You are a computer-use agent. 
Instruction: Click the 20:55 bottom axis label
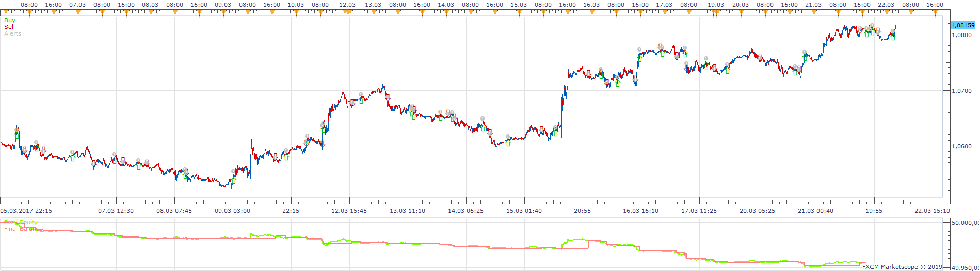pos(583,211)
